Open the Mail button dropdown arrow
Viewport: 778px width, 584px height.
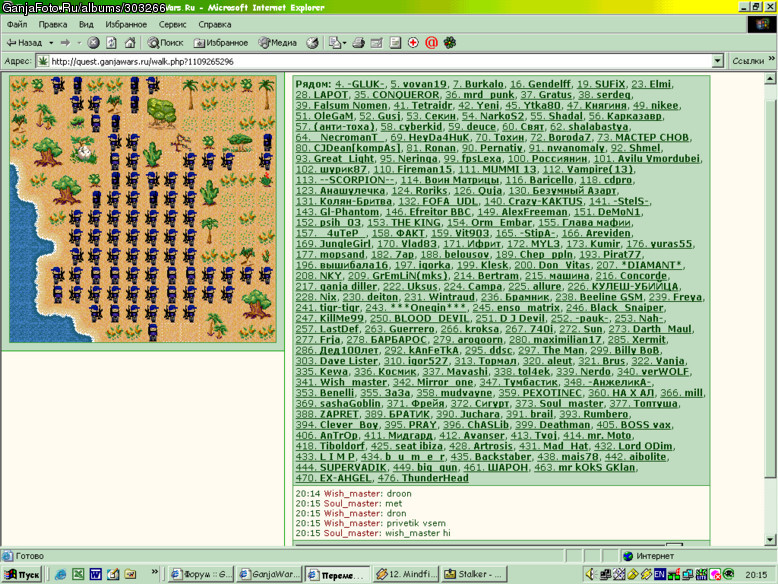click(344, 43)
